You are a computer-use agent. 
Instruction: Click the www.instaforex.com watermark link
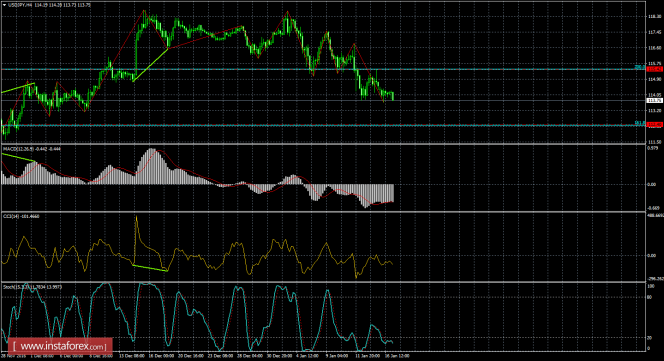[x=60, y=346]
